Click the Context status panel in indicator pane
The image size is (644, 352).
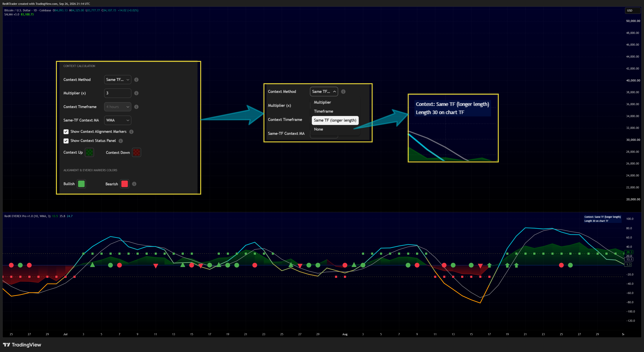pos(603,219)
